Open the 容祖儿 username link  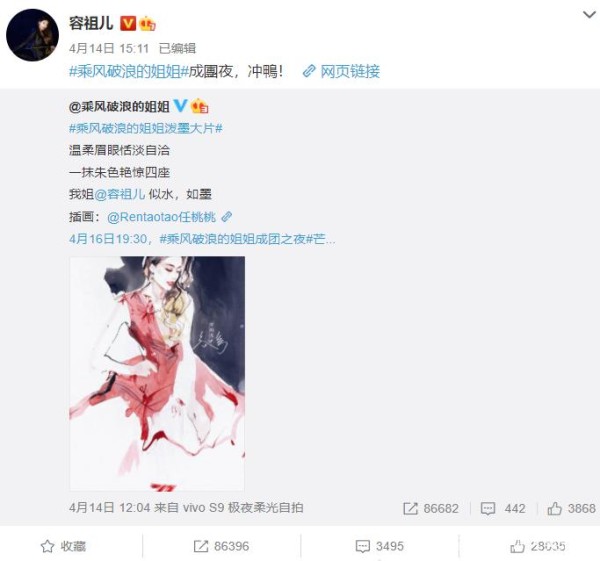91,23
